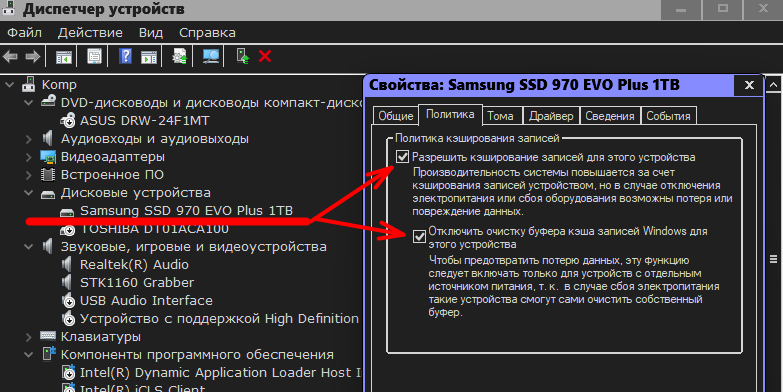
Task: Select the Политика tab
Action: click(x=450, y=114)
